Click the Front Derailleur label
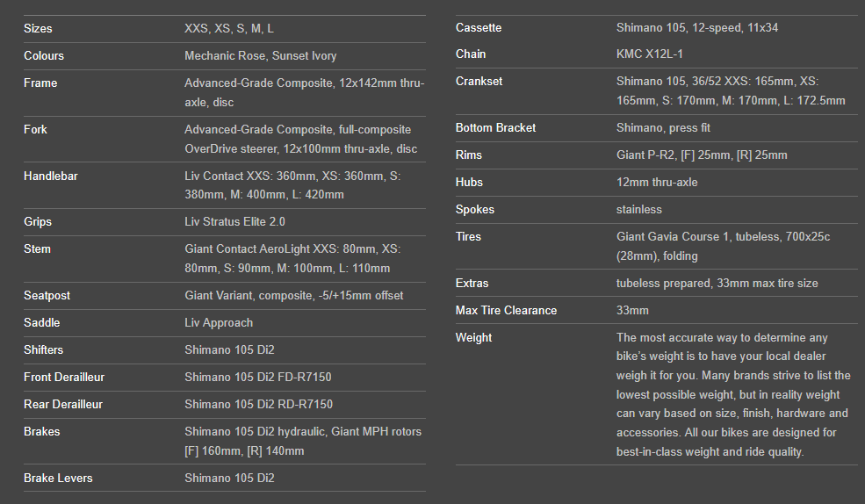Screen dimensions: 865x504 (x=64, y=377)
